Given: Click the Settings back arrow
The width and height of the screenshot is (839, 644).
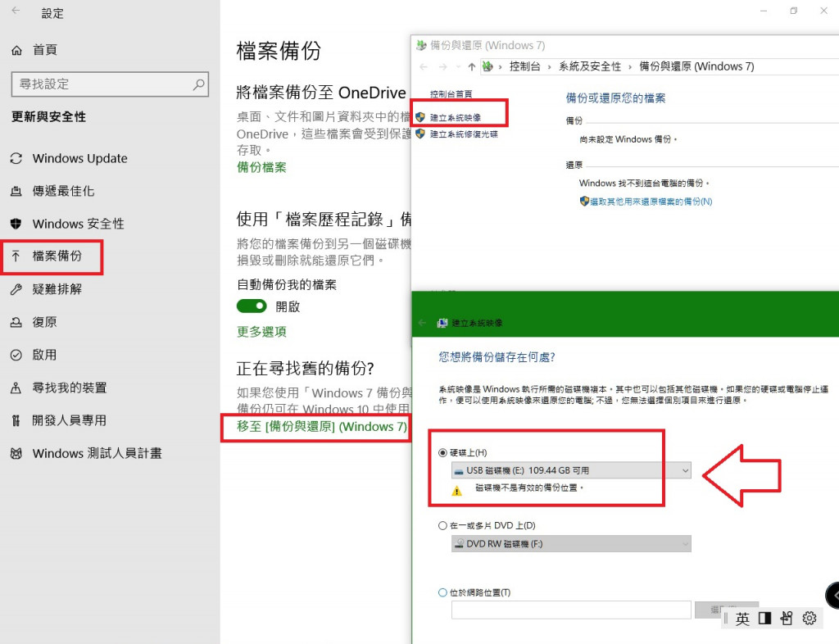Looking at the screenshot, I should [16, 10].
